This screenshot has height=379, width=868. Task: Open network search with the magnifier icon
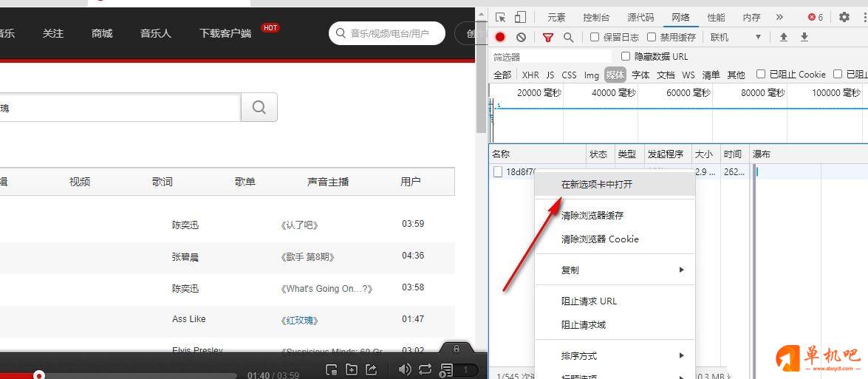(x=569, y=37)
